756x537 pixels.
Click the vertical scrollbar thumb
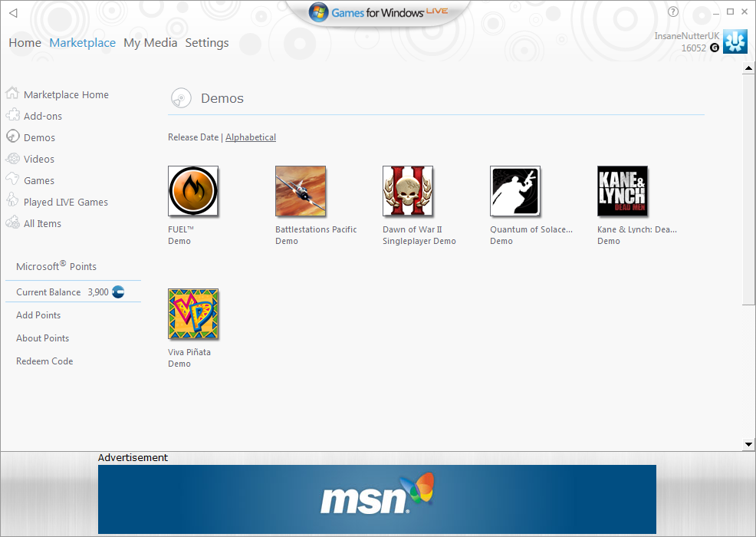point(748,189)
